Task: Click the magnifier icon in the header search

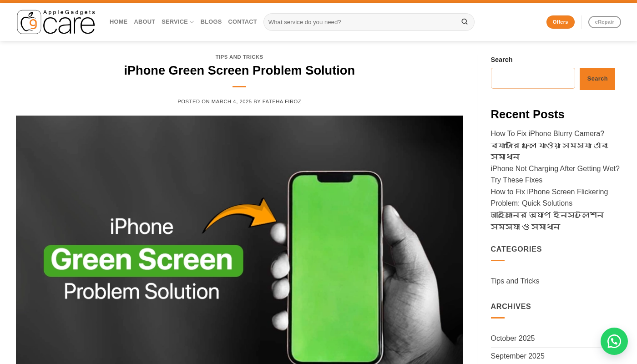Action: point(465,22)
